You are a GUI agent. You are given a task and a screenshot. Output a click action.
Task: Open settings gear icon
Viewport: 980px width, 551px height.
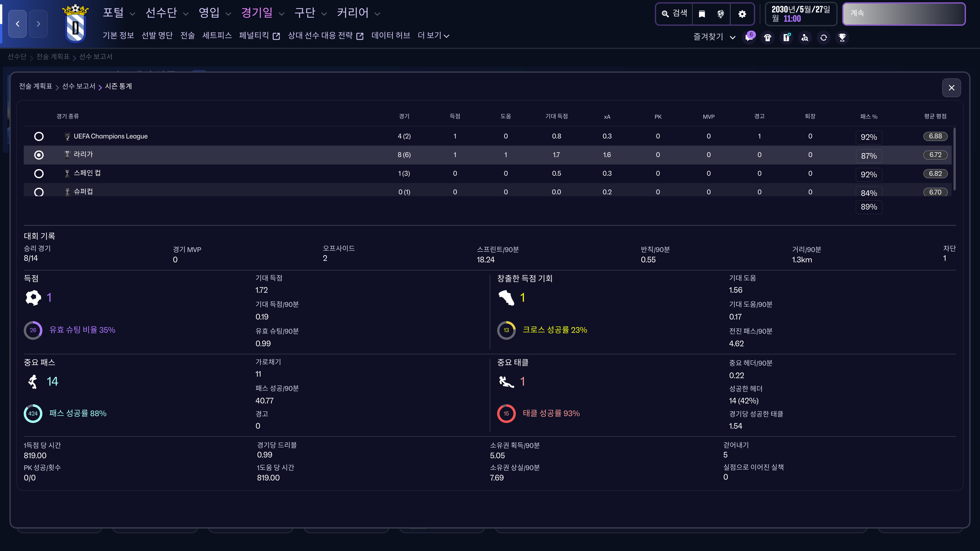pos(742,14)
